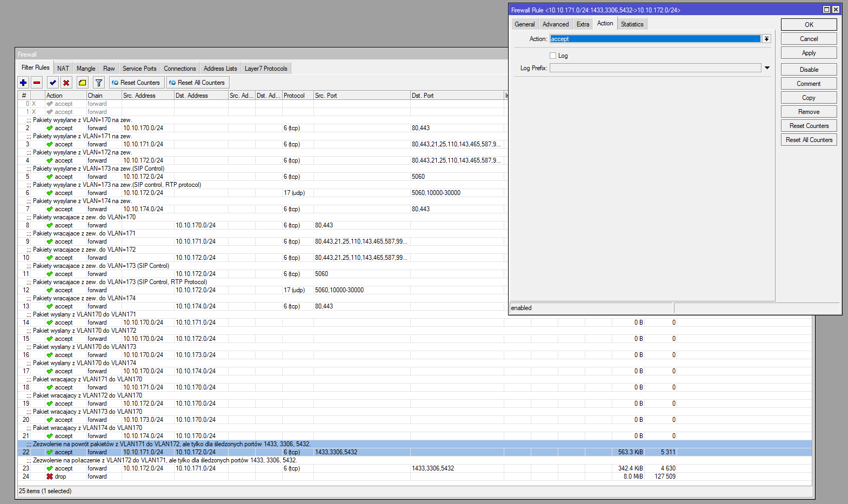Screen dimensions: 848x504
Task: Open the Statistics tab in rule dialog
Action: 632,24
